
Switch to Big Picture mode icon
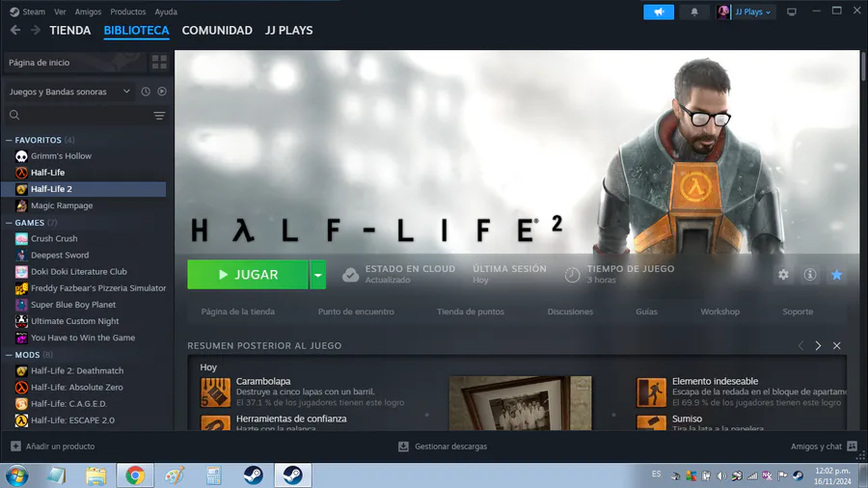click(x=792, y=13)
